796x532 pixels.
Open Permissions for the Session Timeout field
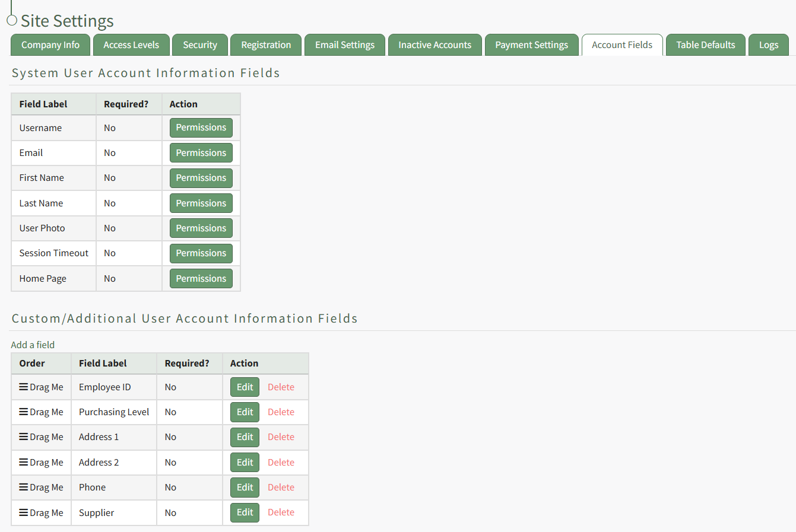(201, 253)
